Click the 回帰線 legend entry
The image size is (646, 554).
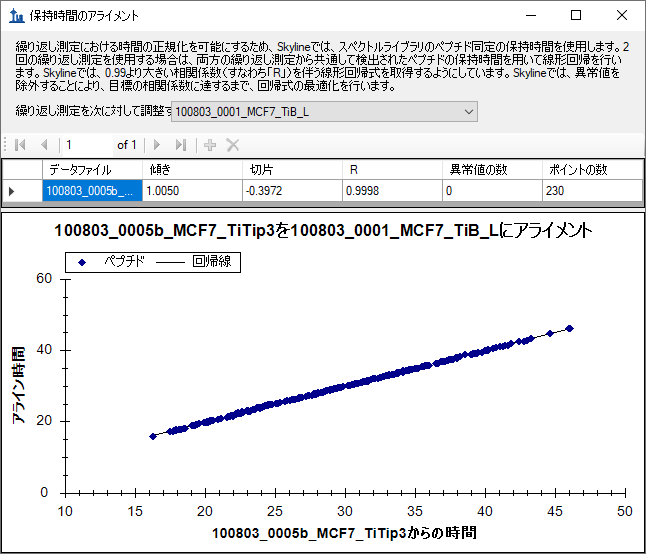pyautogui.click(x=194, y=262)
